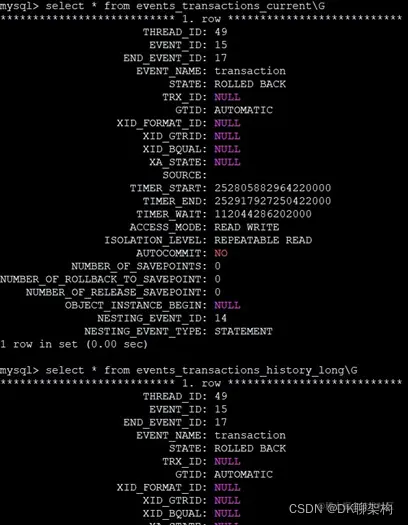Click the NESTING_EVENT_TYPE value STATEMENT

244,331
